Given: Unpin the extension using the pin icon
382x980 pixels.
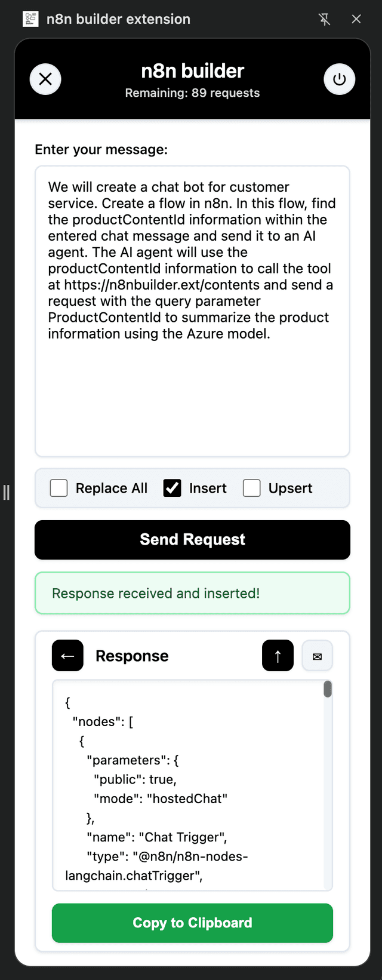Looking at the screenshot, I should click(x=325, y=19).
